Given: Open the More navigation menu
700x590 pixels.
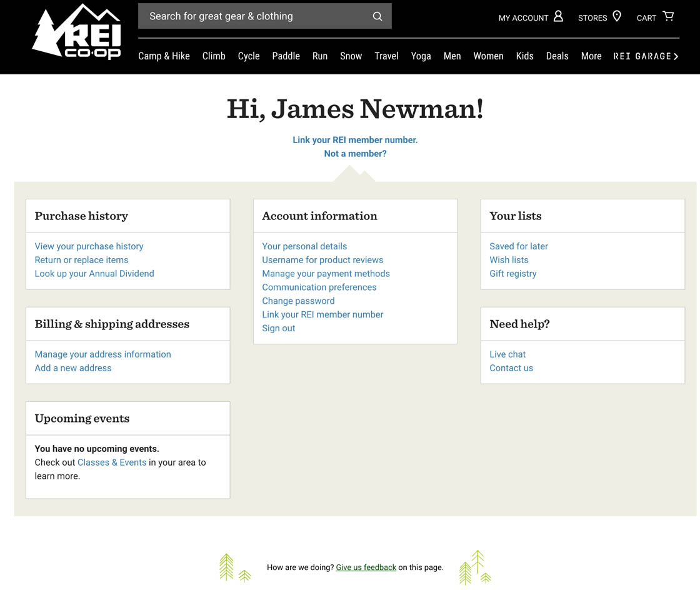Looking at the screenshot, I should (591, 56).
